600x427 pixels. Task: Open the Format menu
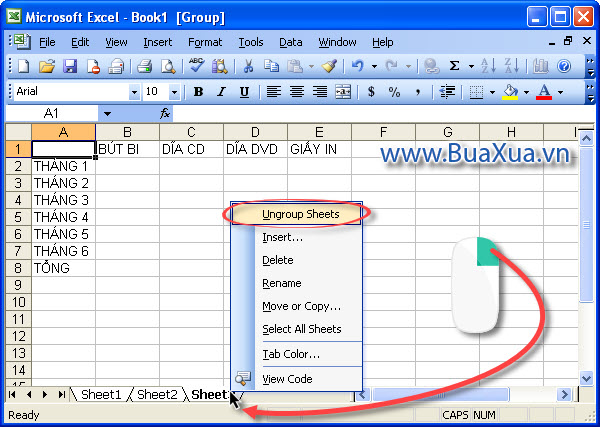point(205,42)
